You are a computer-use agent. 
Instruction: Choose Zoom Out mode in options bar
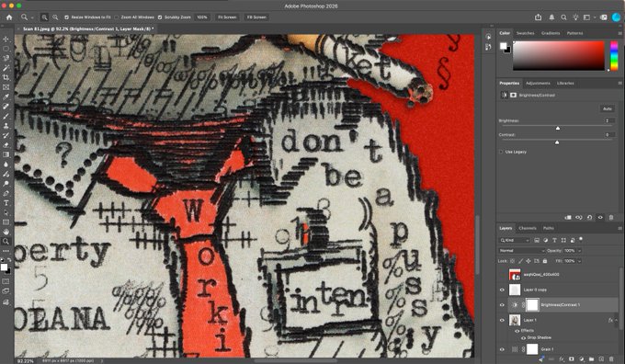coord(55,17)
